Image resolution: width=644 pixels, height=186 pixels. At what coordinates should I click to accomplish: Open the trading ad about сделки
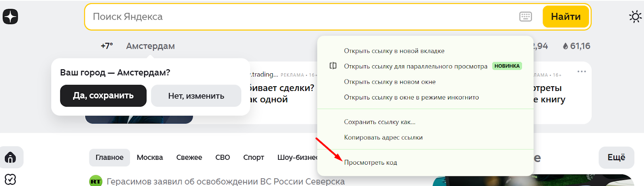click(282, 93)
